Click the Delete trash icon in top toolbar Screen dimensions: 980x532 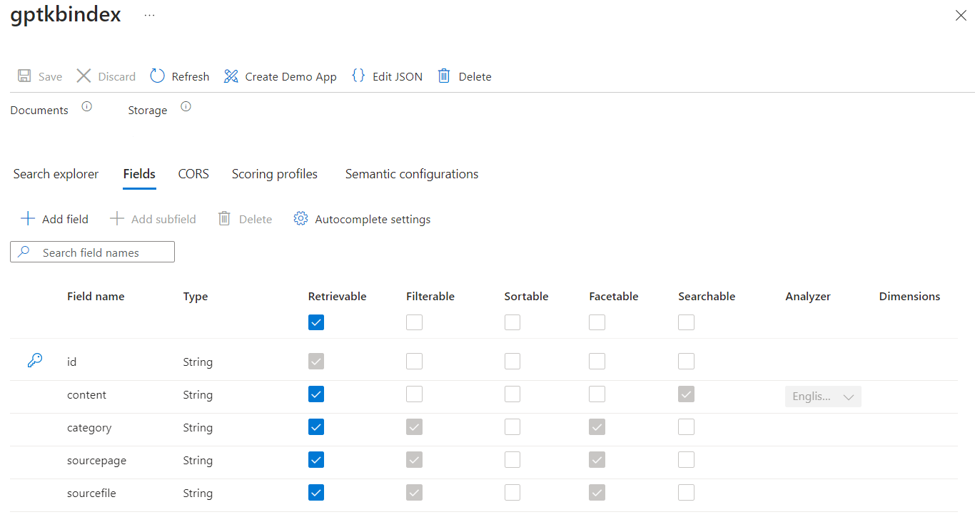[x=443, y=76]
